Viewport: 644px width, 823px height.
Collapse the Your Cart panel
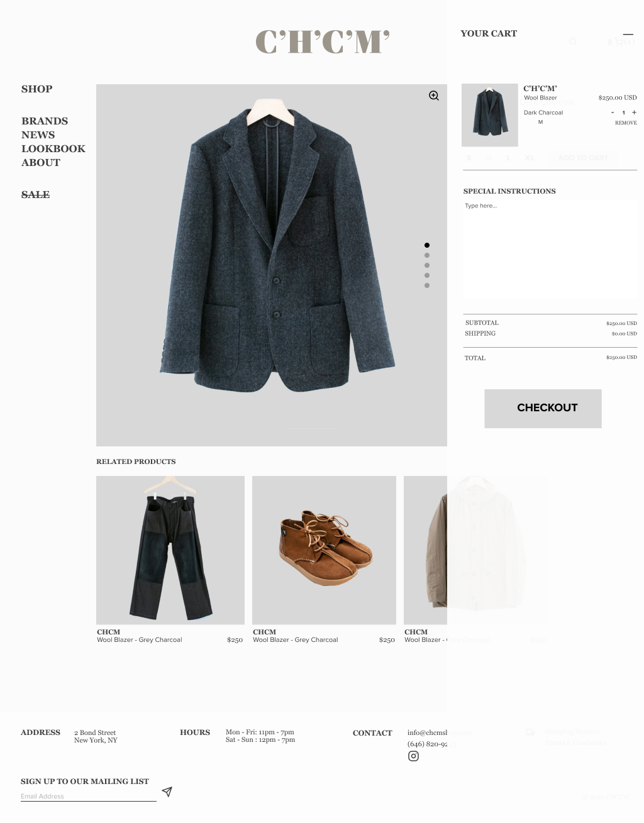click(628, 35)
